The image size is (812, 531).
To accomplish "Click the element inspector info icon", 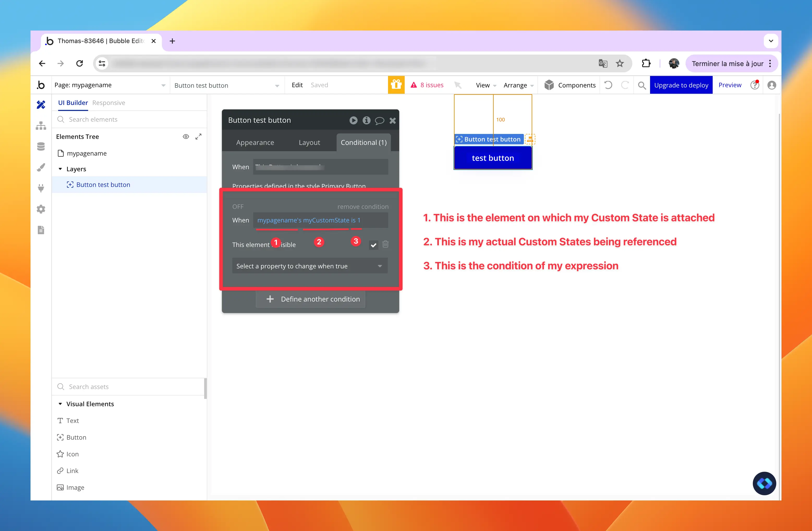I will [366, 120].
